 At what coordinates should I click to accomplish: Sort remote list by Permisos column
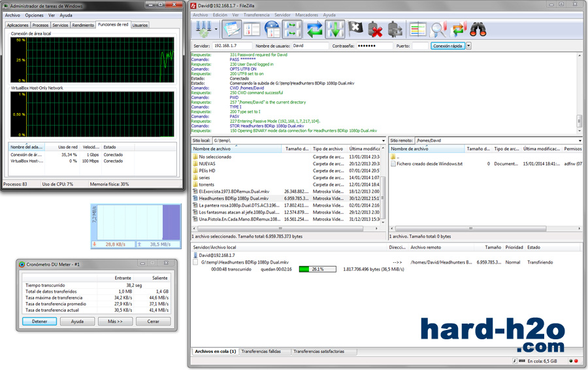[x=572, y=149]
